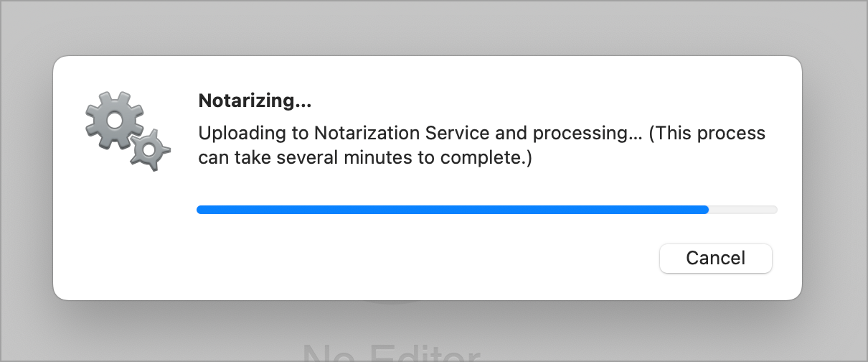The width and height of the screenshot is (868, 362).
Task: Click the leading edge of the blue progress fill
Action: [x=706, y=210]
